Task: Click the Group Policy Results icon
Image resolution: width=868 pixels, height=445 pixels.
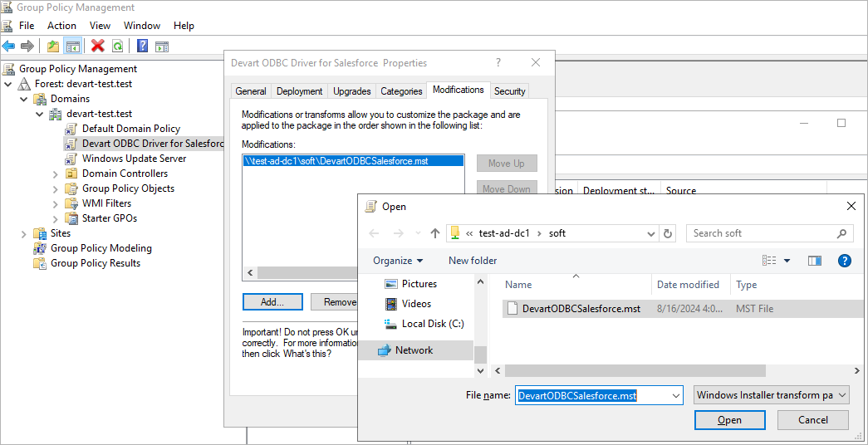Action: (40, 263)
